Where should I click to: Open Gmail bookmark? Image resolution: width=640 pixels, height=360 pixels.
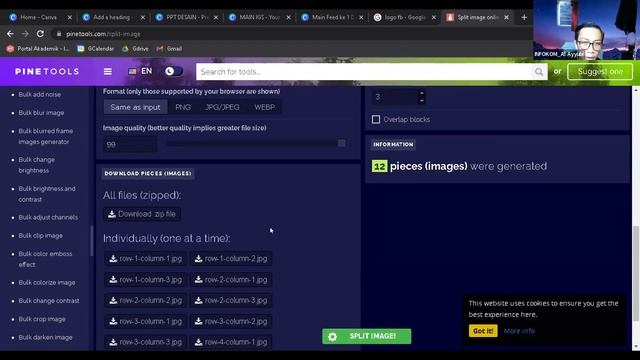[169, 49]
